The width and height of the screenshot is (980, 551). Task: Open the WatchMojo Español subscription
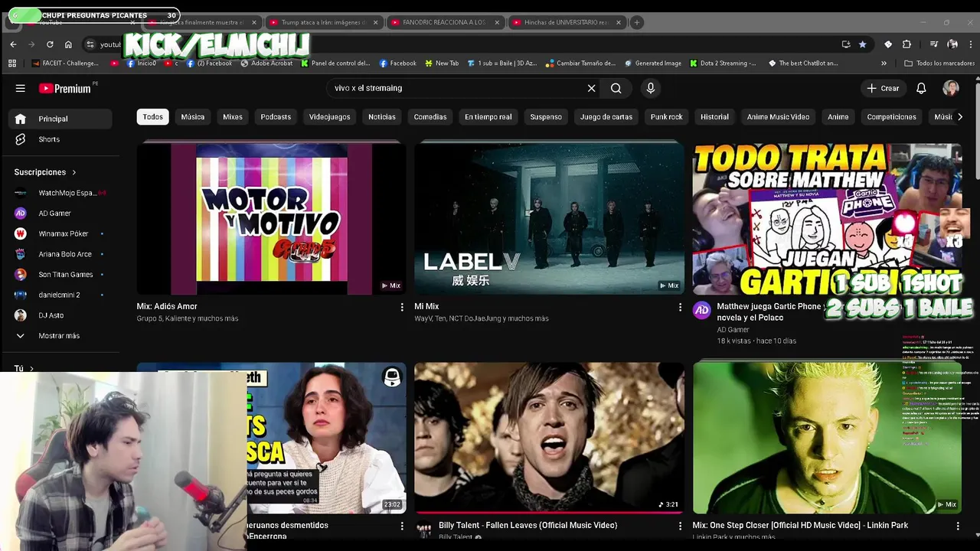point(60,193)
